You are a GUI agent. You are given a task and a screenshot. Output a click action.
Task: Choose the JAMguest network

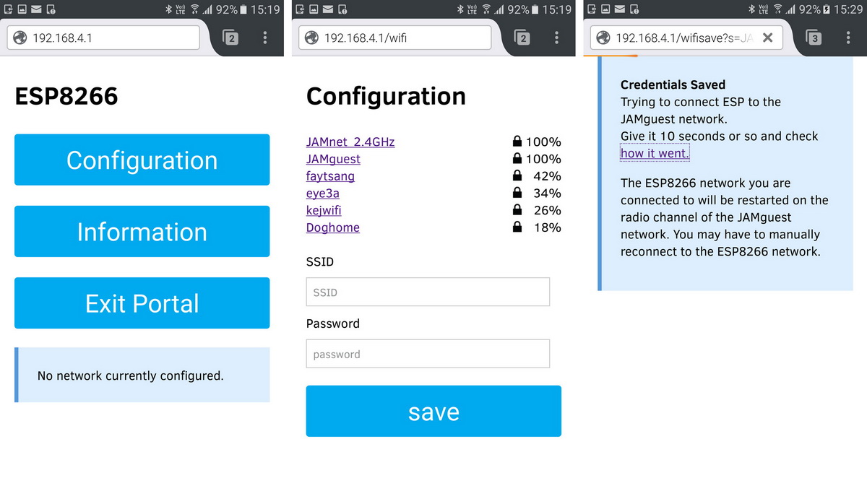[333, 159]
